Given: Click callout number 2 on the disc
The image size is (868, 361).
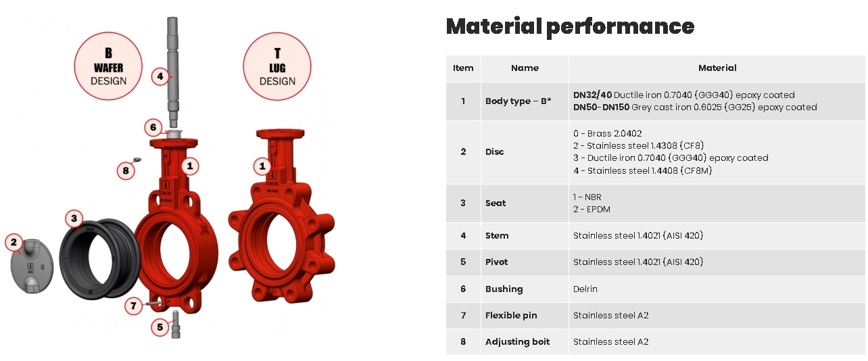Looking at the screenshot, I should [14, 242].
